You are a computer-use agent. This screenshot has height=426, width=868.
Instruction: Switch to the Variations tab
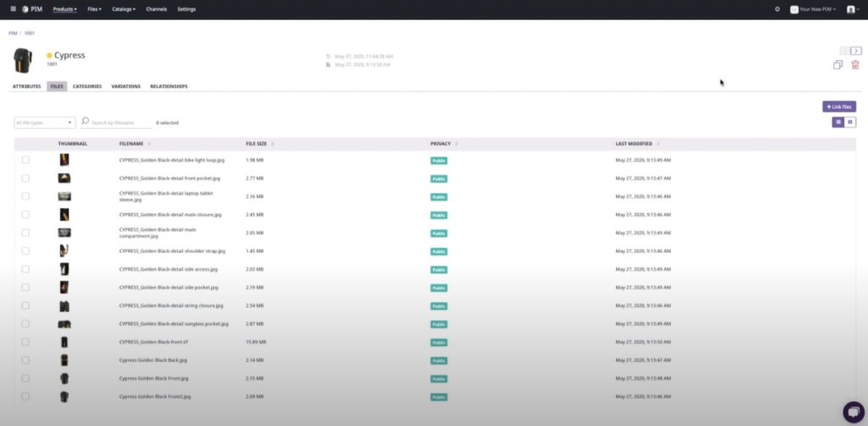pyautogui.click(x=126, y=87)
